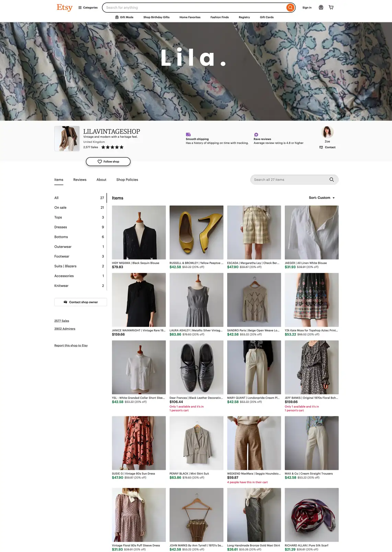Select the All items section
This screenshot has height=552, width=392.
coord(79,198)
